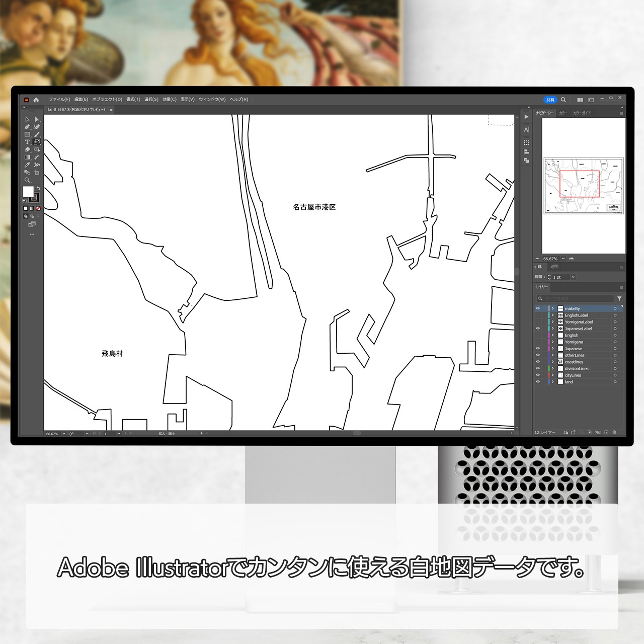
Task: Open the Pathfinder panel icon
Action: (526, 160)
